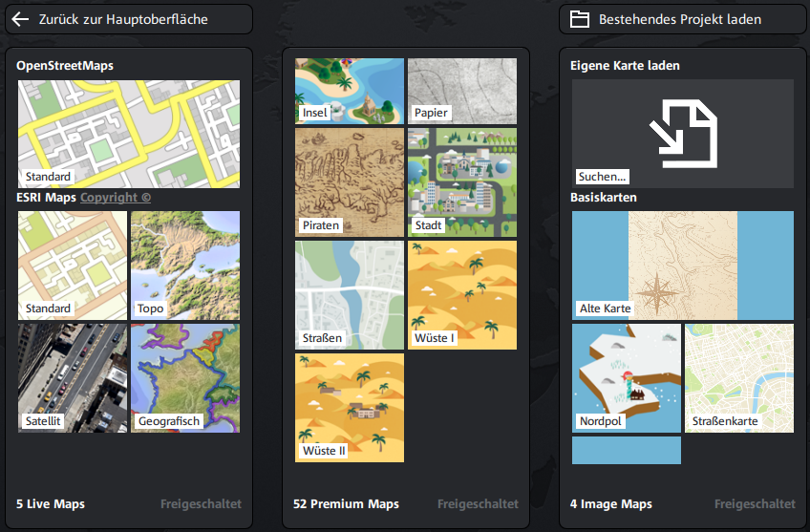Click the Basiskarten heading
This screenshot has height=532, width=810.
coord(604,198)
